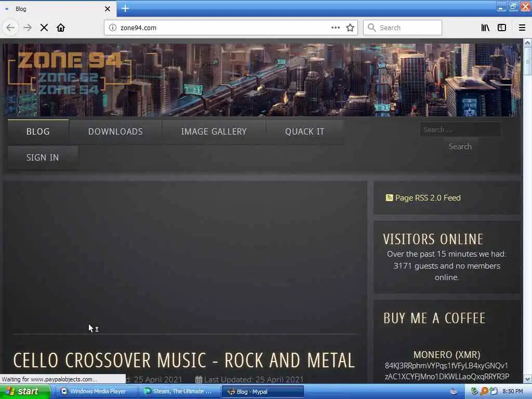532x399 pixels.
Task: Click the Buy Me A Coffee heading
Action: tap(434, 318)
